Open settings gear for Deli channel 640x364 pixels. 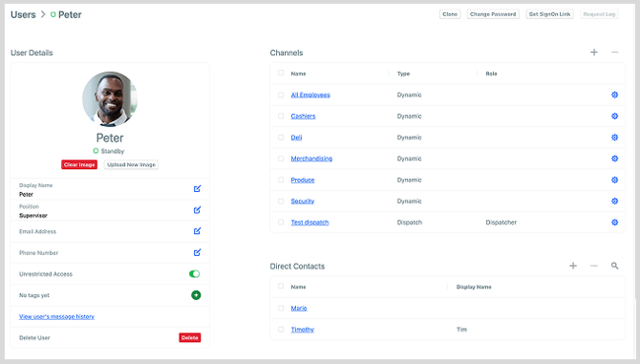point(615,138)
